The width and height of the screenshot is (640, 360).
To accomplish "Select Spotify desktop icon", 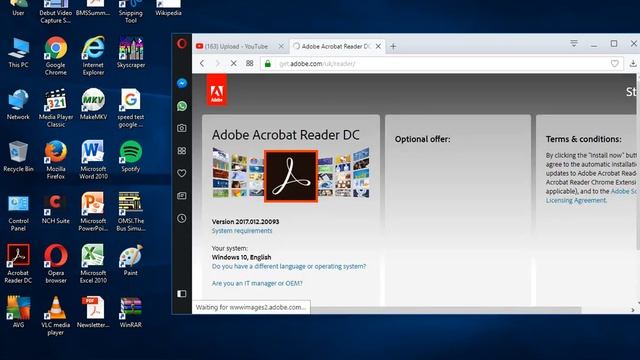I will tap(131, 157).
